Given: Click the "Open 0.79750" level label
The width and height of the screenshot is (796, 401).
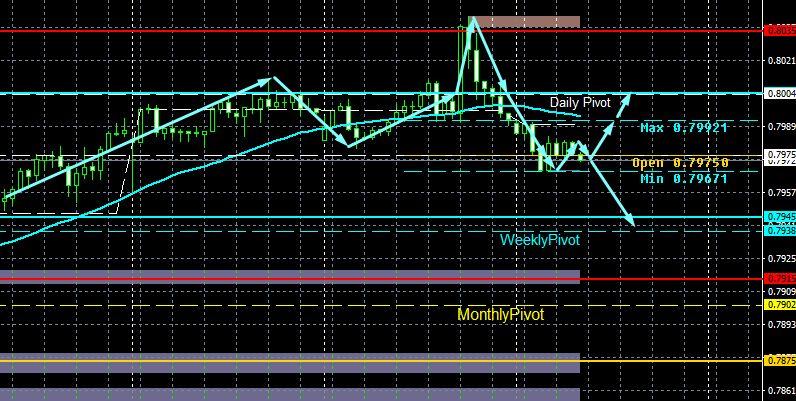Looking at the screenshot, I should (x=680, y=163).
